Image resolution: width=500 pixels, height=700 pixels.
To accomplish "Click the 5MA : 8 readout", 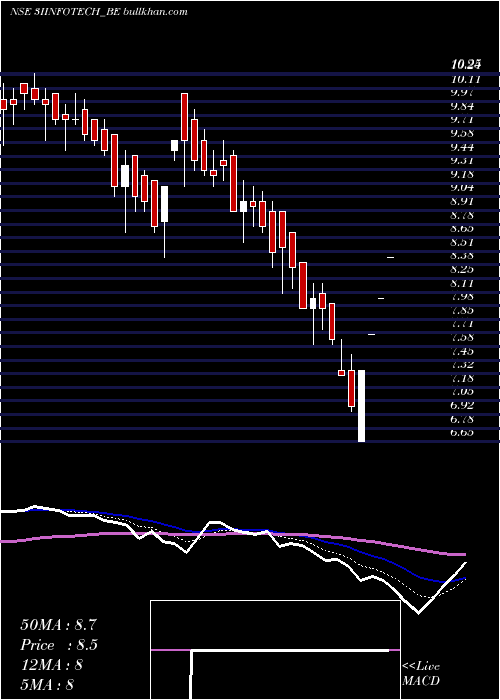I will (x=47, y=684).
